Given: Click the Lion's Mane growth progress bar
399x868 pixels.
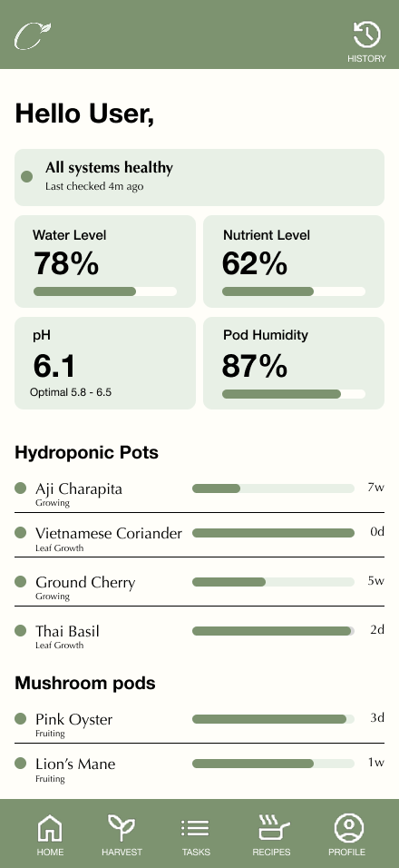Looking at the screenshot, I should coord(273,764).
